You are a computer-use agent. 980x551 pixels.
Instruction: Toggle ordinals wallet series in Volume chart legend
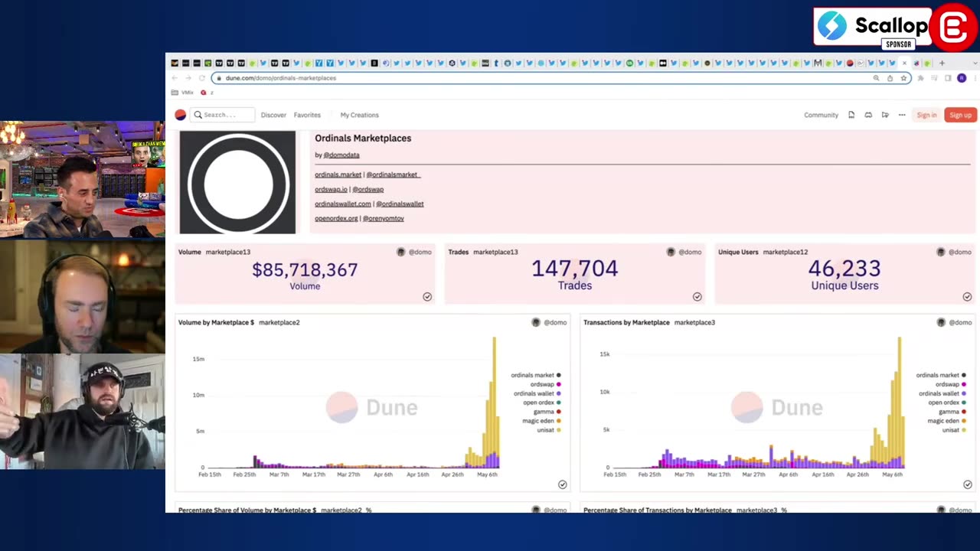(537, 393)
